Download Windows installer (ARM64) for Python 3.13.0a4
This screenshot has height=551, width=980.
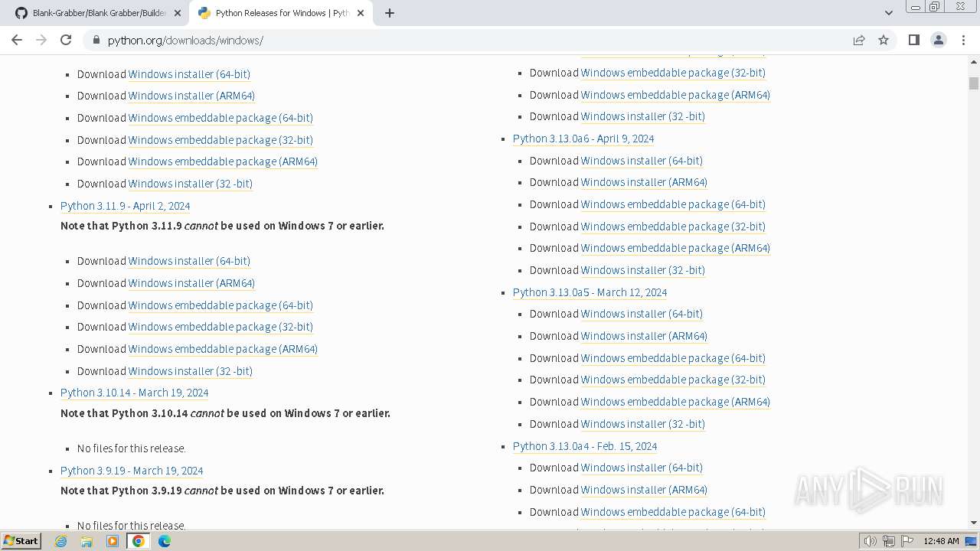644,490
